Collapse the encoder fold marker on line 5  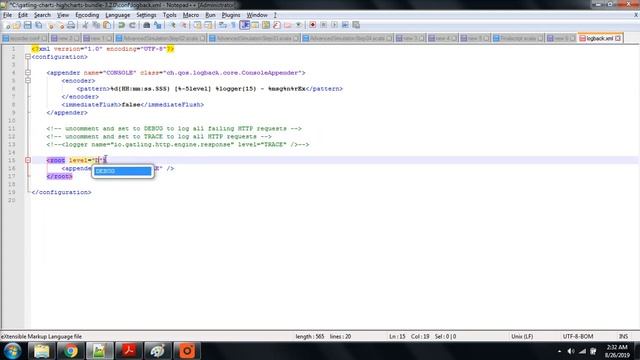(x=28, y=81)
